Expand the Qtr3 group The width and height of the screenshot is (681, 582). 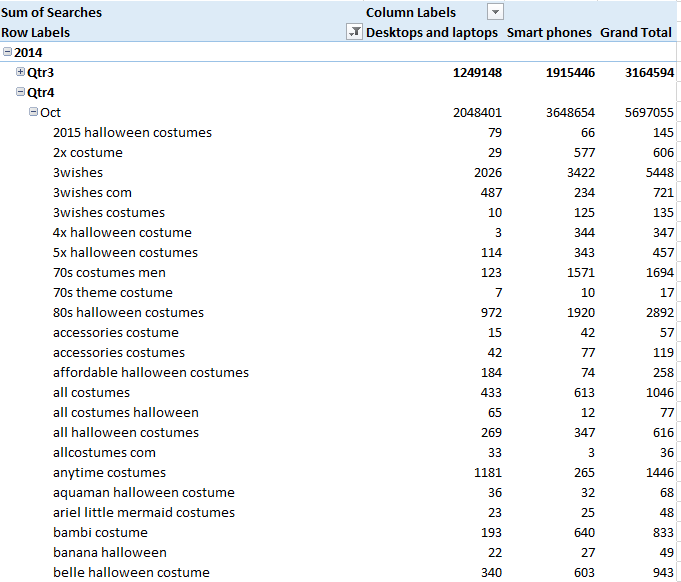(x=20, y=72)
